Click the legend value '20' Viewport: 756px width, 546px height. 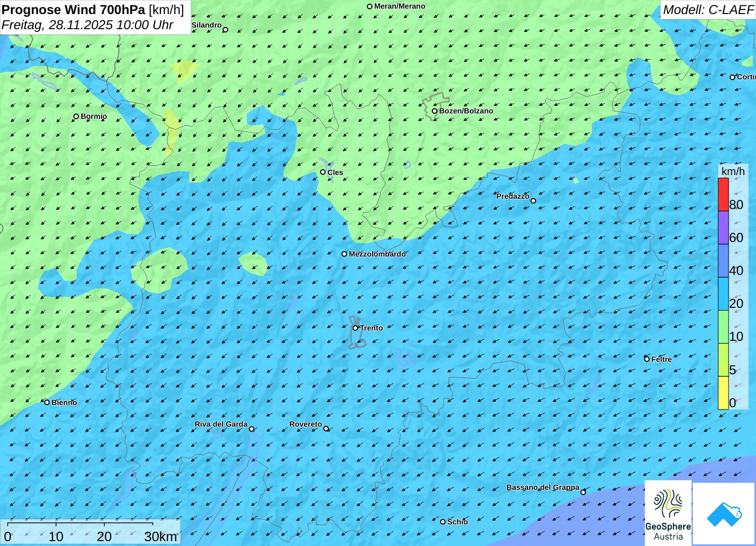[736, 304]
